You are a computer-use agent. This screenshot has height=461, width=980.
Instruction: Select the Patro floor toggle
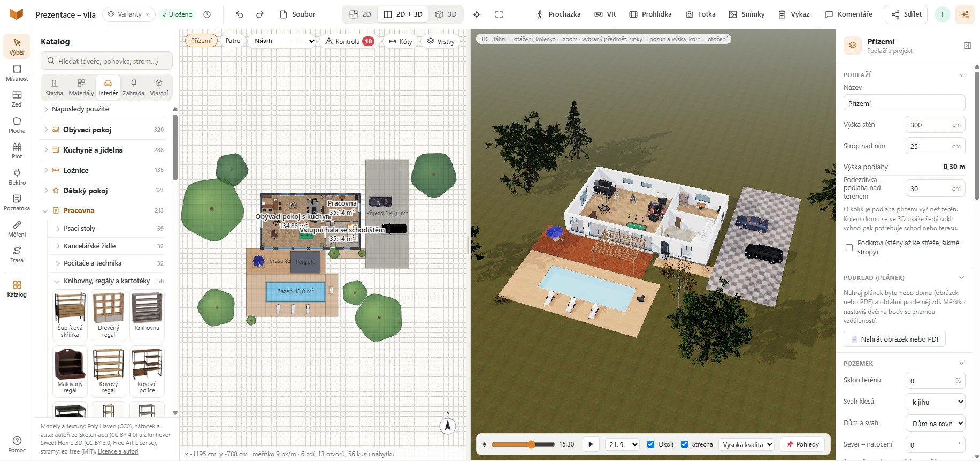[x=233, y=41]
